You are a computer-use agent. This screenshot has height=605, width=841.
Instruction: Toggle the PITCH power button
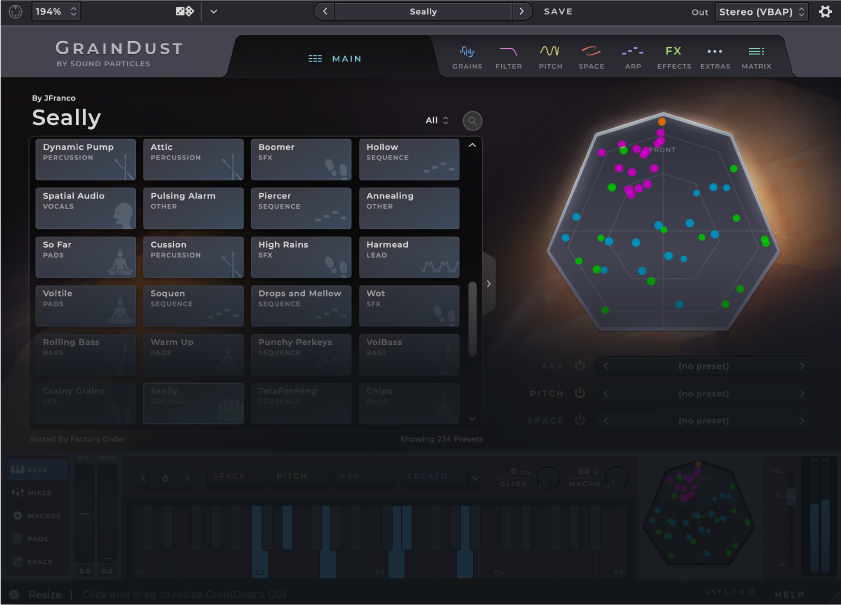click(580, 393)
